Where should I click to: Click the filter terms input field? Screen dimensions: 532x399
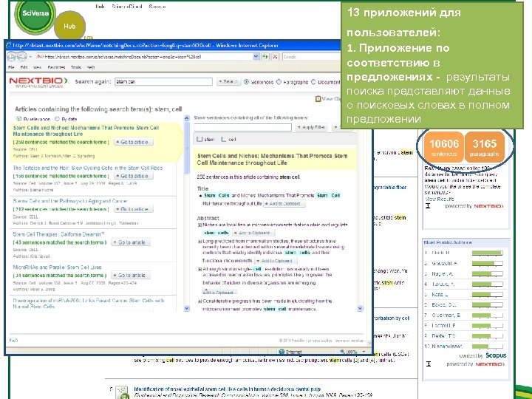point(242,128)
